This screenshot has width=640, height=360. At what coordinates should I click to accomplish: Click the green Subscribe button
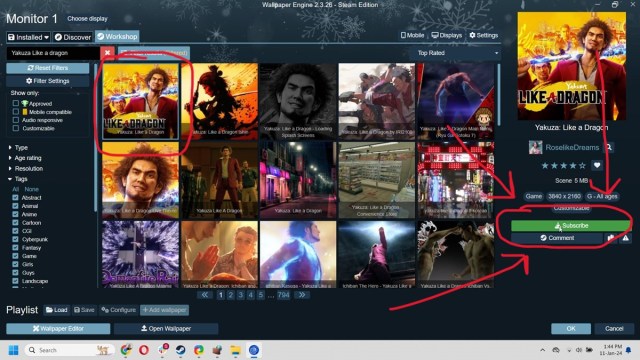point(571,225)
